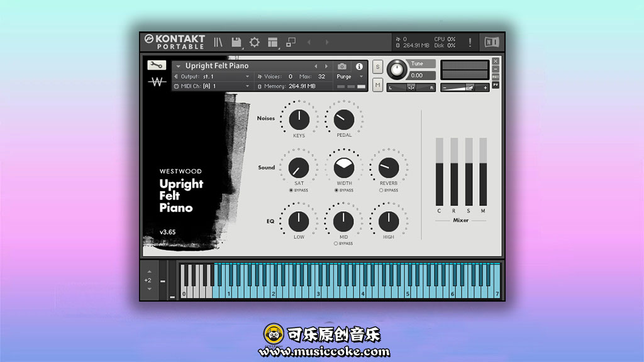Click the R mixer fader
644x362 pixels.
tap(454, 172)
